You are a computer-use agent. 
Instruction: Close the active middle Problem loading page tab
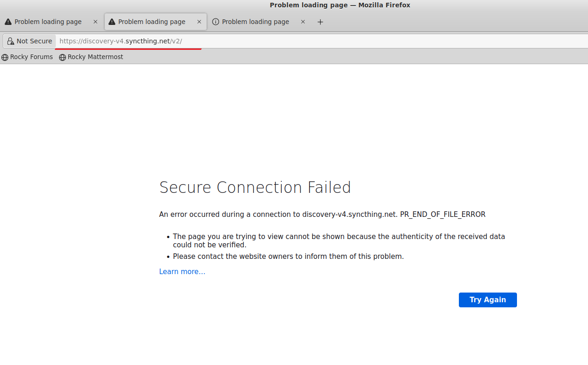tap(199, 22)
